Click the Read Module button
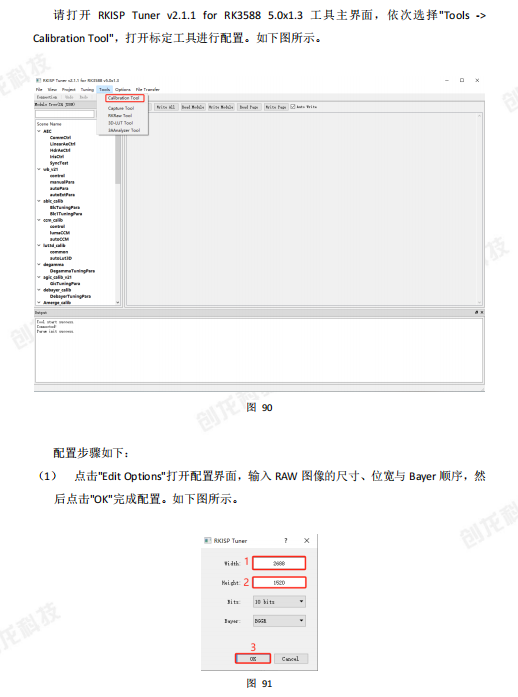The image size is (518, 697). (193, 107)
